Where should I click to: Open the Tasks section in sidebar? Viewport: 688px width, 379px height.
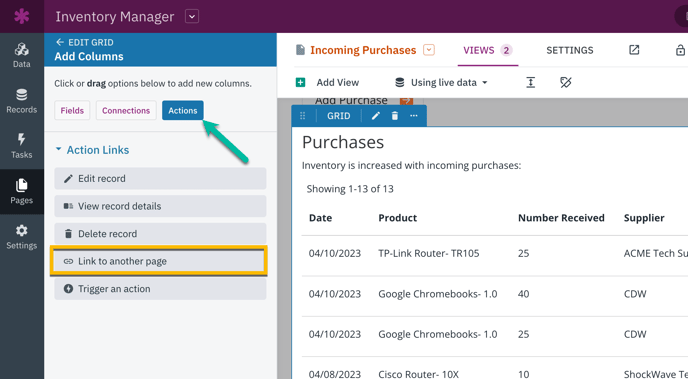click(x=22, y=146)
